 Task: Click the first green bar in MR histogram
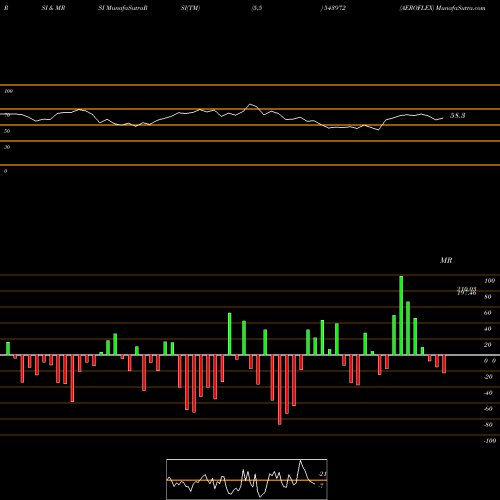point(8,349)
